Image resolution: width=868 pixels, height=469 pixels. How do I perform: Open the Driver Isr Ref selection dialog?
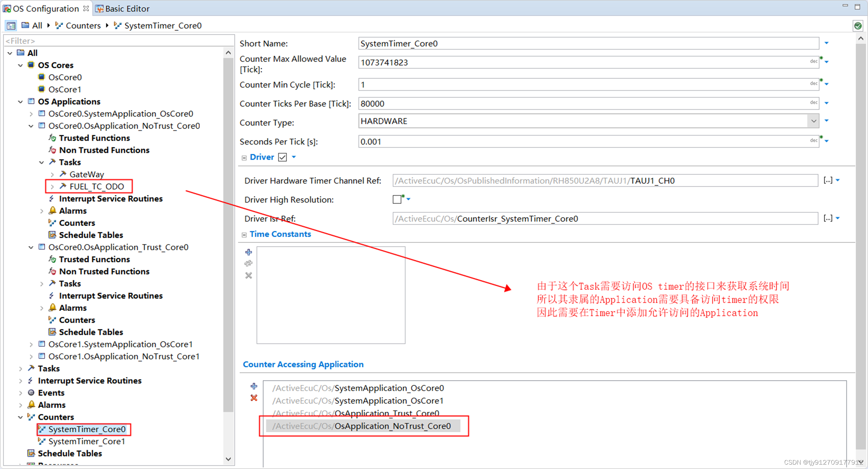(829, 218)
